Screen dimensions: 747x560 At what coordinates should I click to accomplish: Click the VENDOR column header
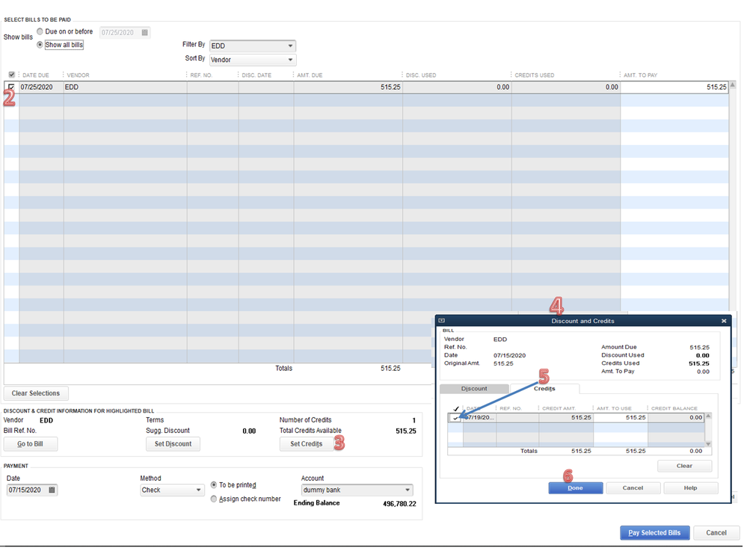[78, 75]
